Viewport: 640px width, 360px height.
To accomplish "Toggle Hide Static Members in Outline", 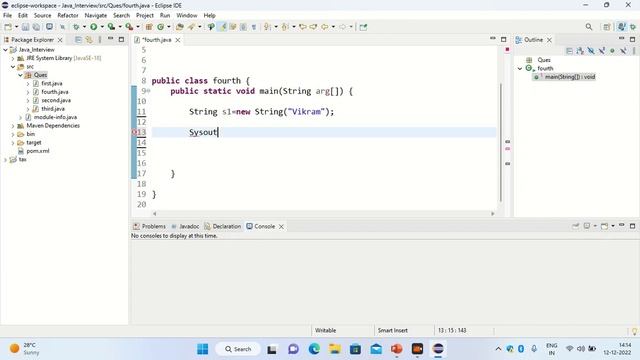I will [x=602, y=51].
